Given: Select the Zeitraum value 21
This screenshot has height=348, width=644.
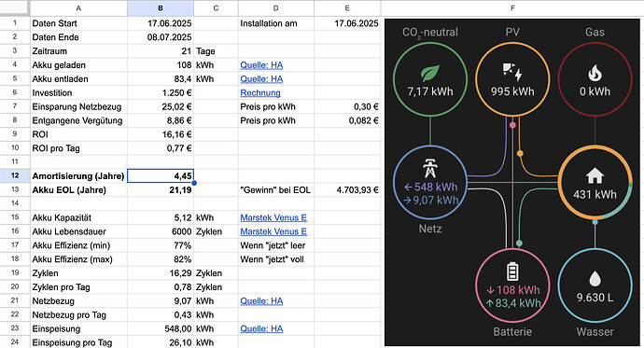Looking at the screenshot, I should [x=161, y=51].
